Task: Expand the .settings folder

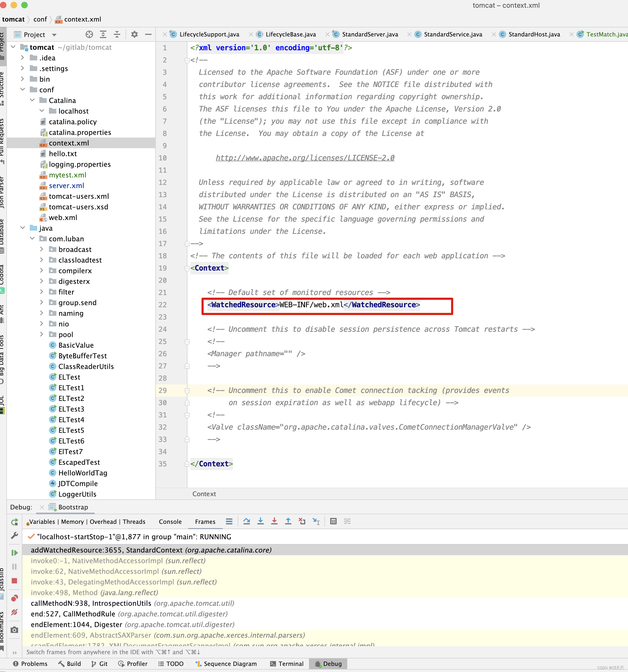Action: (x=23, y=68)
